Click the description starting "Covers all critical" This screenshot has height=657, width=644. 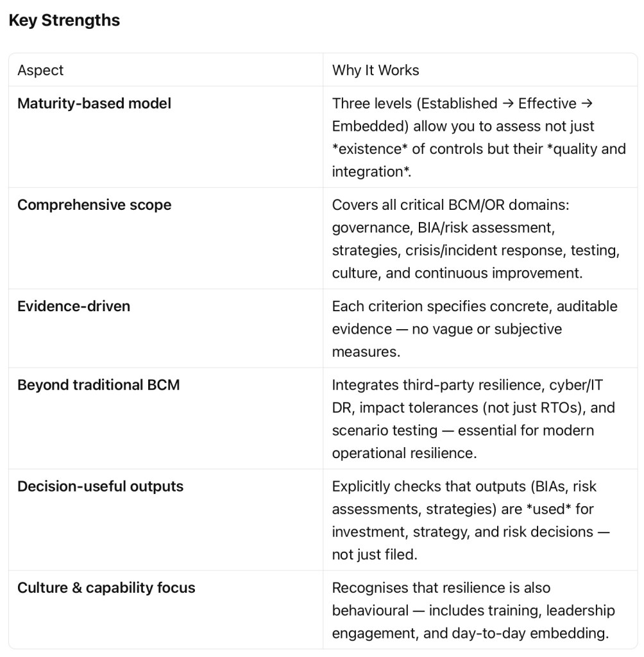pyautogui.click(x=475, y=239)
